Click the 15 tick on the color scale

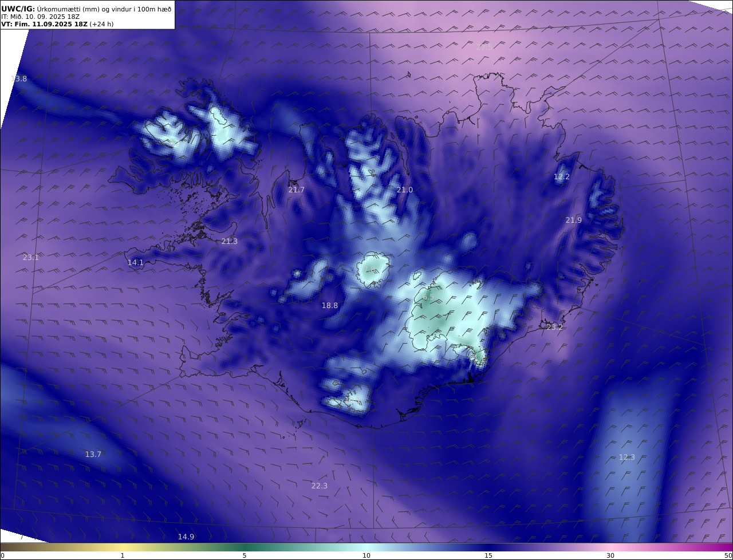point(488,555)
